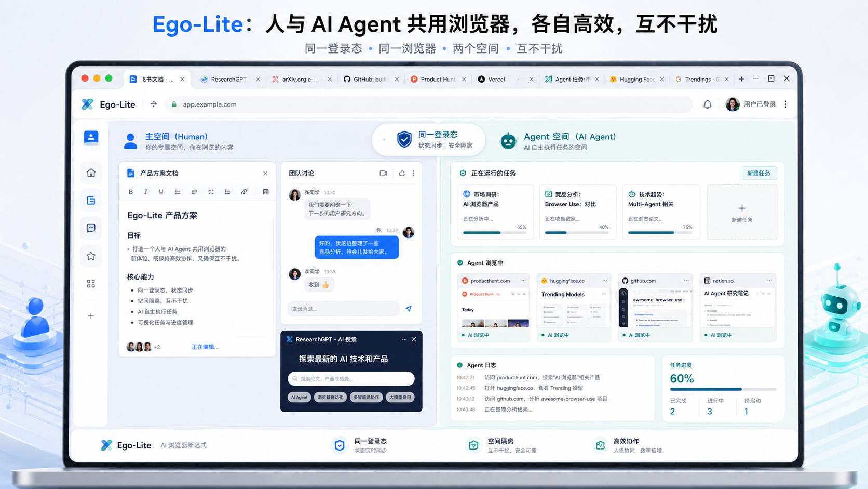Viewport: 868px width, 489px height.
Task: Open huggingface.co card options menu
Action: (604, 281)
